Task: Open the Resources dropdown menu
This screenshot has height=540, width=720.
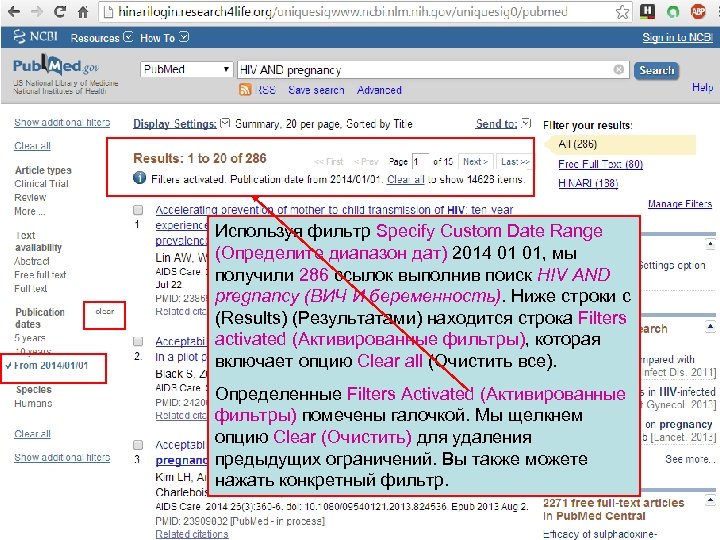Action: coord(101,37)
